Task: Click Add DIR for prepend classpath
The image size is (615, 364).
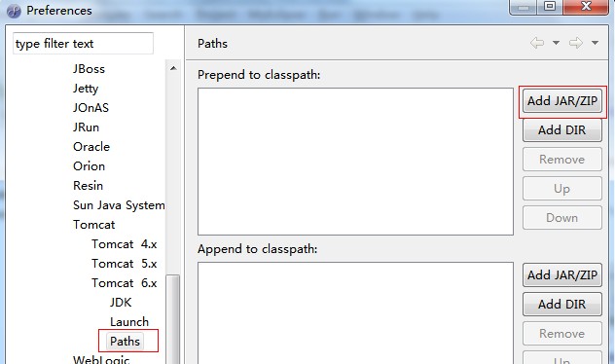Action: click(x=562, y=129)
